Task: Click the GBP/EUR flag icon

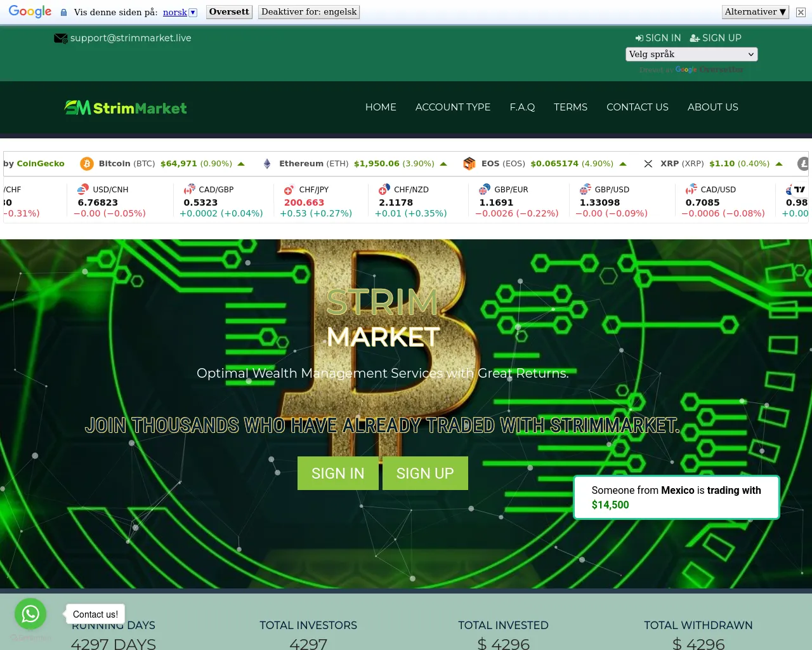Action: [485, 189]
